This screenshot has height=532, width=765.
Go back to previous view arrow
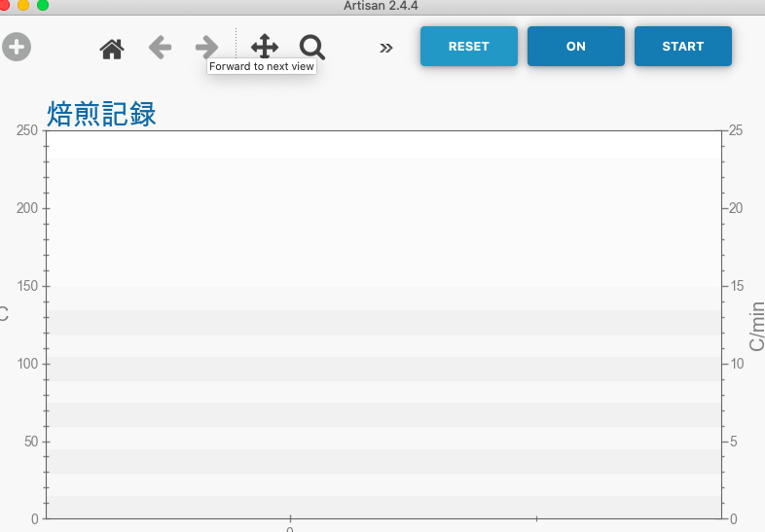(160, 47)
